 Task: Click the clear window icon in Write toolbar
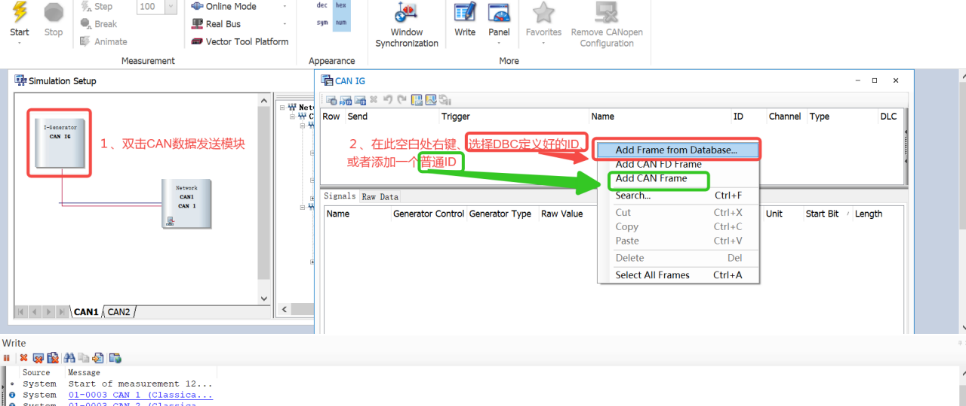tap(38, 357)
